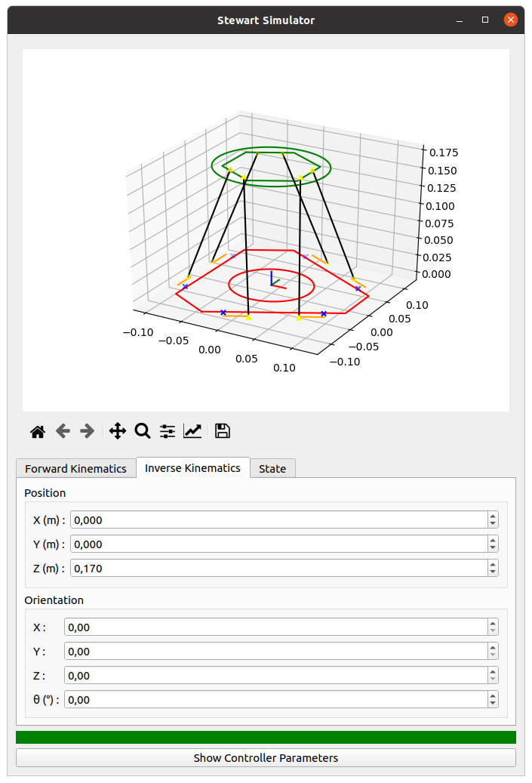Increase Position Y (m) with up arrow
Screen dimensions: 532x783
(493, 540)
